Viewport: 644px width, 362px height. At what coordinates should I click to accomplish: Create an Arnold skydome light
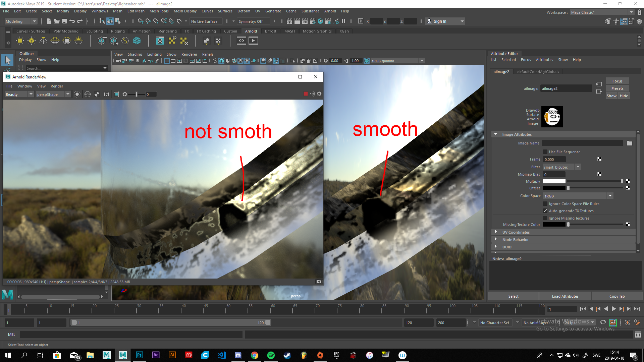click(55, 40)
